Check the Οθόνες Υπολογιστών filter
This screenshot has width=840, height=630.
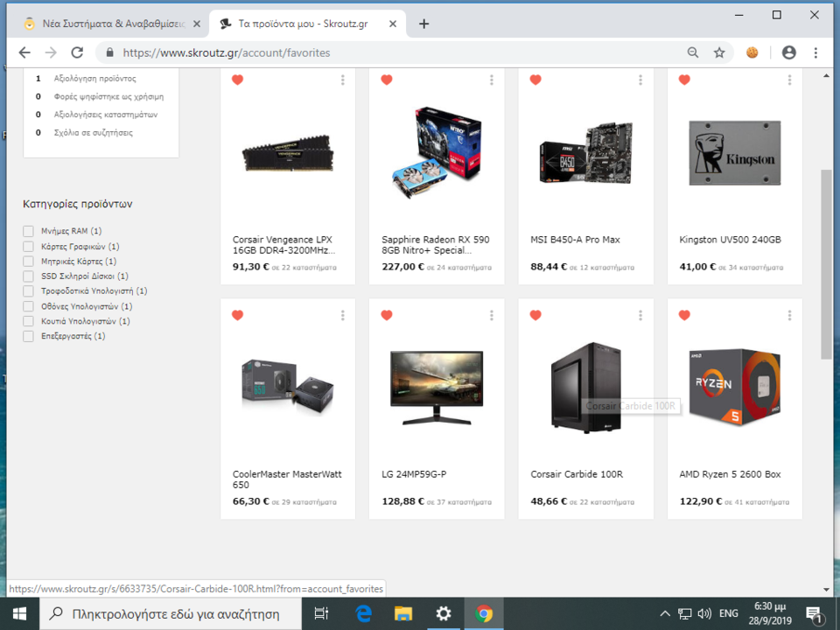[x=28, y=306]
